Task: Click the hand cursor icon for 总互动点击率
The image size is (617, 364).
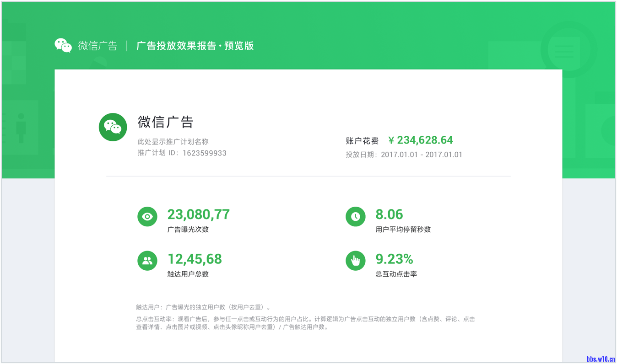Action: point(356,260)
